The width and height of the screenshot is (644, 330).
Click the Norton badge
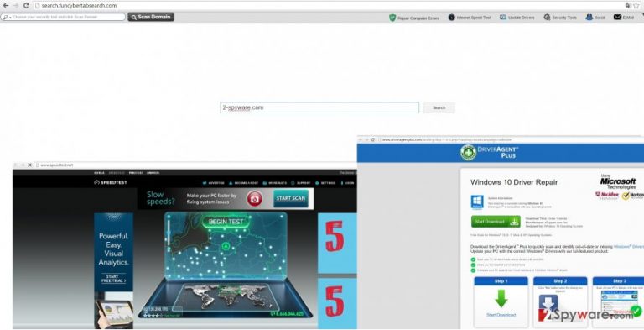[633, 196]
